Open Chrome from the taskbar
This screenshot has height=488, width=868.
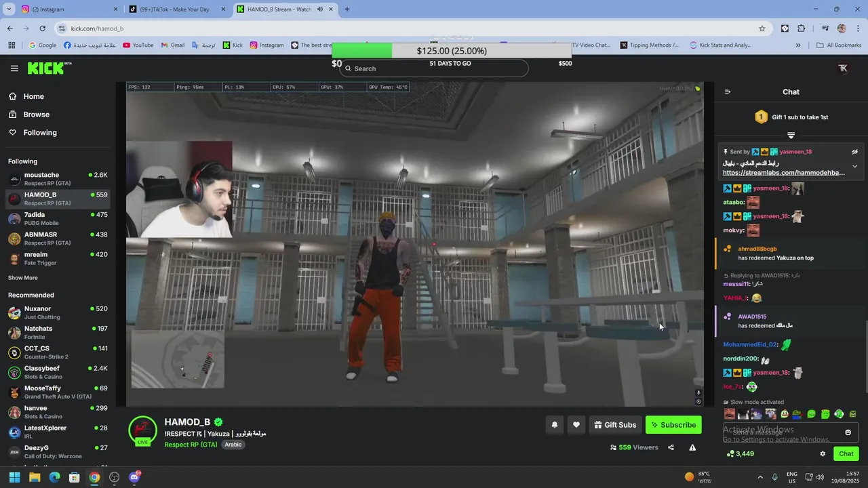[94, 477]
